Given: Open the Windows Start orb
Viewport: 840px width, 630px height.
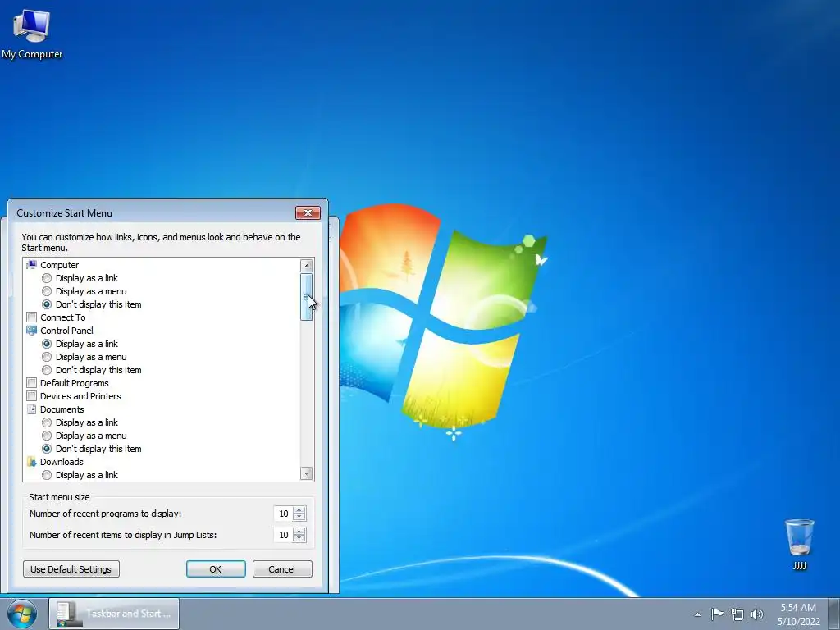Looking at the screenshot, I should pyautogui.click(x=22, y=614).
